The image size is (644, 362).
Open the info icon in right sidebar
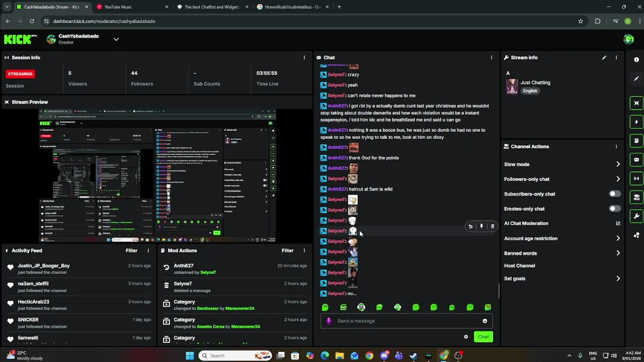(636, 59)
